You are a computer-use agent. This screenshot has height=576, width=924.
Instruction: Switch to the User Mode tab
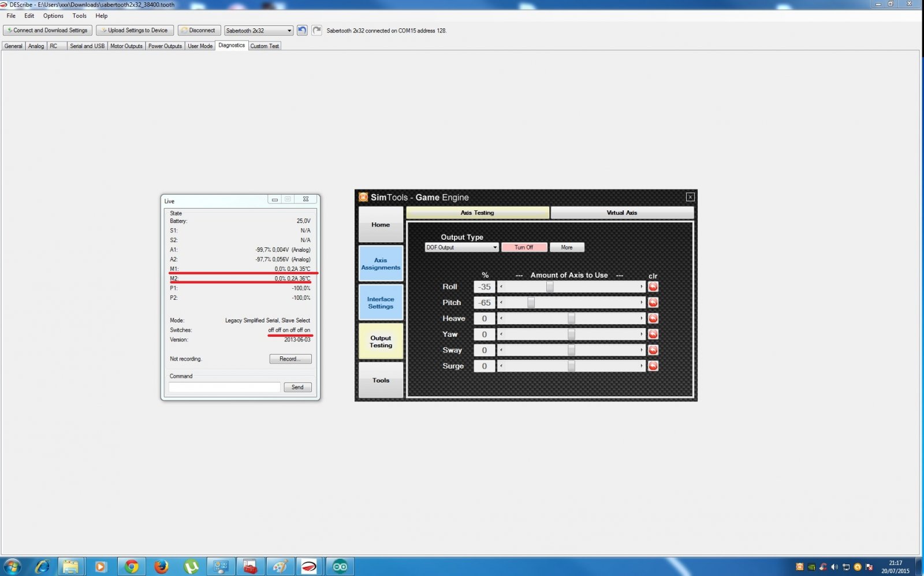200,46
